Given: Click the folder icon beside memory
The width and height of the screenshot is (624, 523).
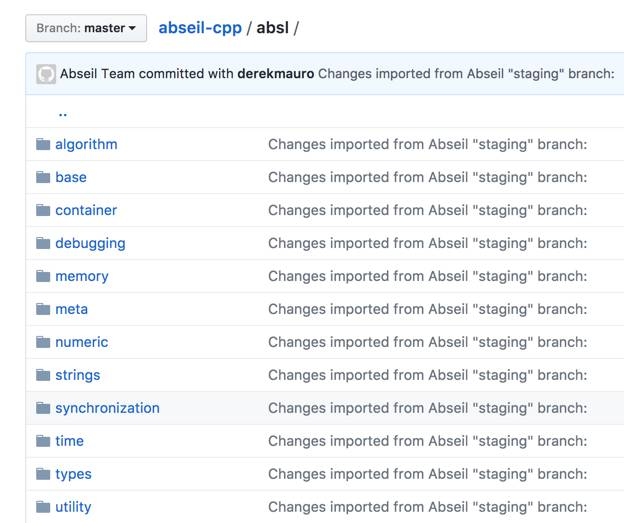Looking at the screenshot, I should (x=43, y=276).
